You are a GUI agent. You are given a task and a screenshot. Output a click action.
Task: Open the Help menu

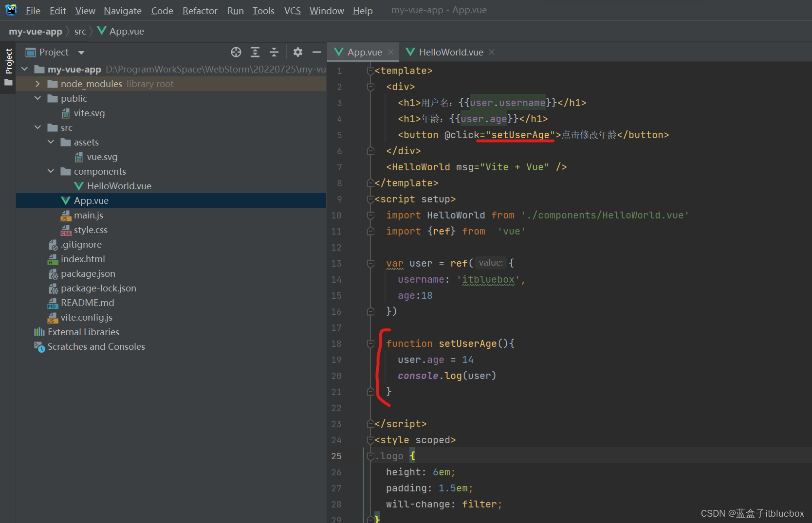point(363,11)
